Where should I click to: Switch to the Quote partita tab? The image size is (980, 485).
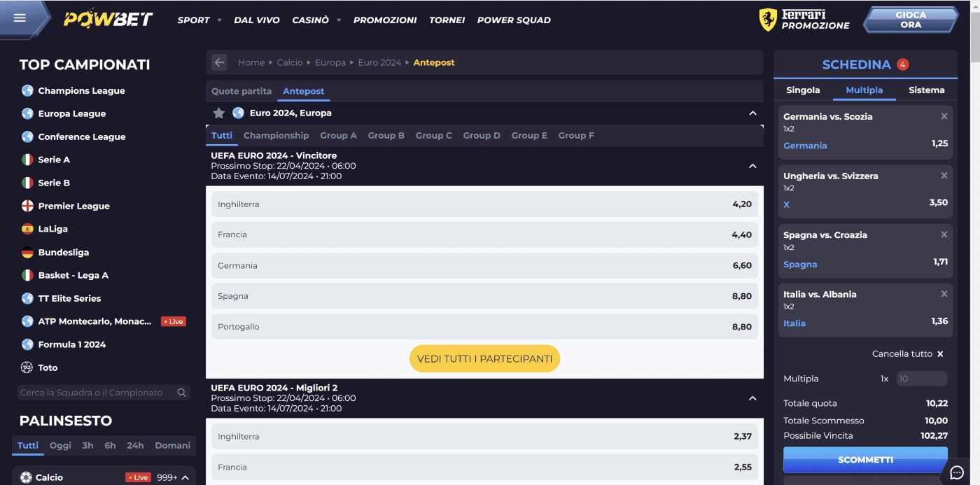point(241,91)
